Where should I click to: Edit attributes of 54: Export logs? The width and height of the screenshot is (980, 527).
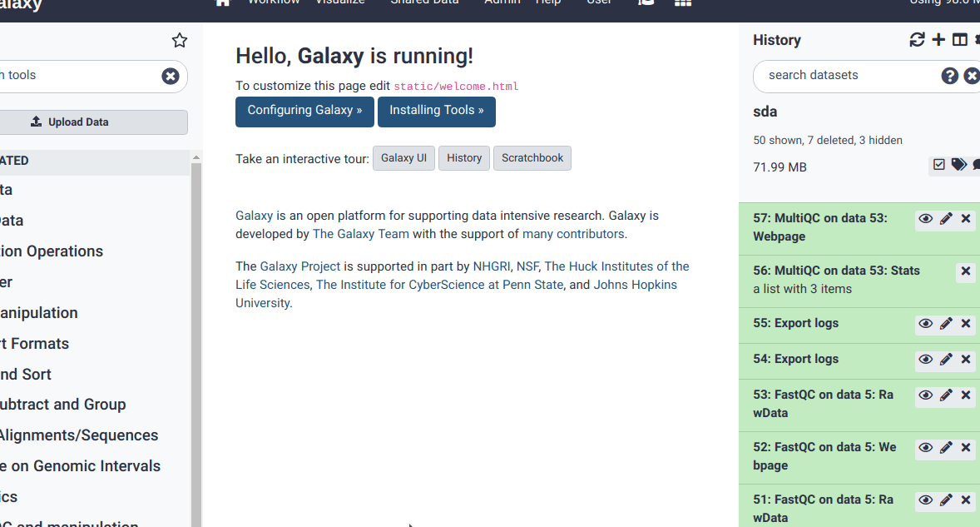coord(946,360)
